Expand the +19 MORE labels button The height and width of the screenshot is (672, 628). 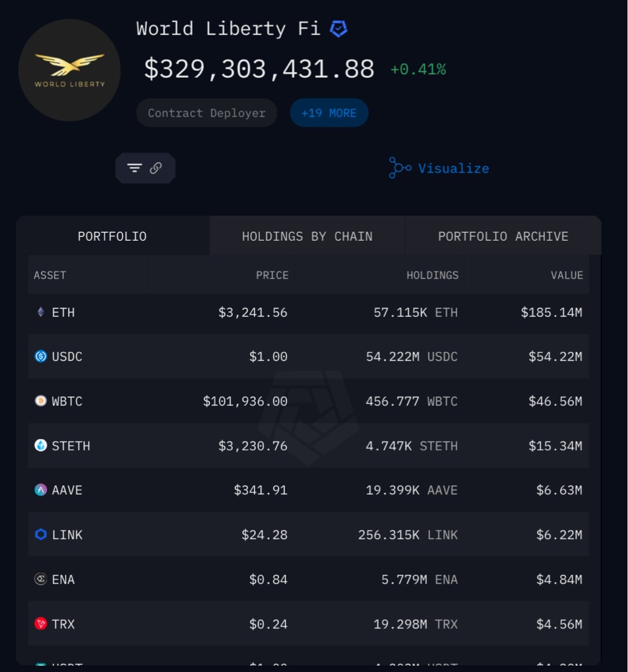[x=329, y=113]
